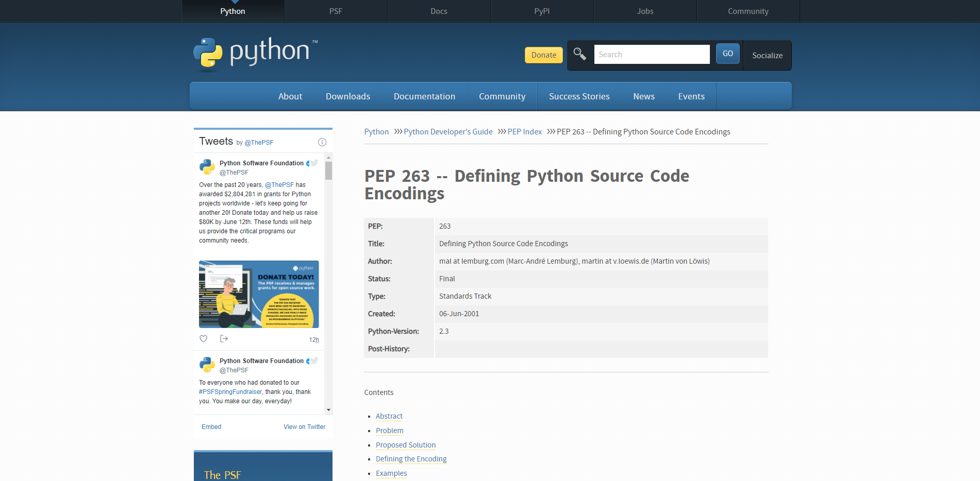Click the PEP 263 page heading
The height and width of the screenshot is (481, 980).
click(x=526, y=184)
